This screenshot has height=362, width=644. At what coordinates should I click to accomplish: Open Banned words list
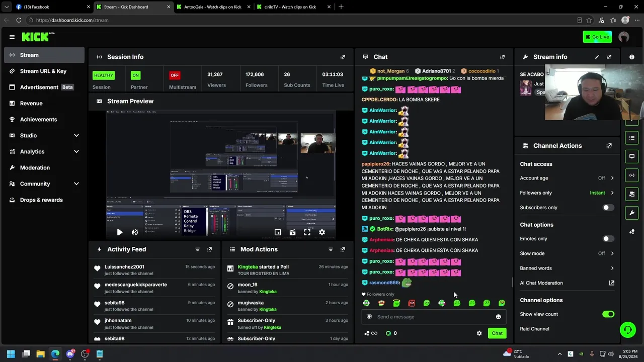(x=567, y=268)
